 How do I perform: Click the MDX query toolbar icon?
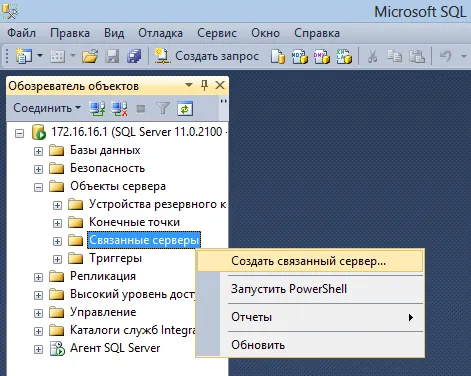tap(300, 56)
